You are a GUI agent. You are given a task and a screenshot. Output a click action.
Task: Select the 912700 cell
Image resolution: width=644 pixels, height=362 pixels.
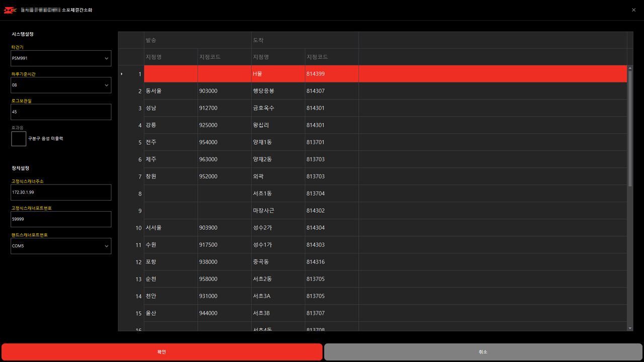coord(224,108)
